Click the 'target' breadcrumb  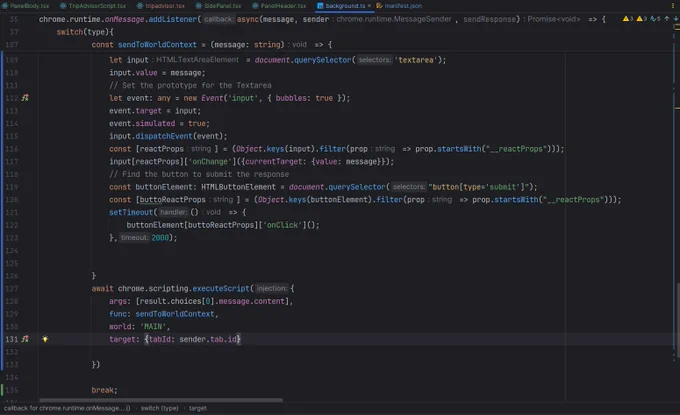point(197,408)
